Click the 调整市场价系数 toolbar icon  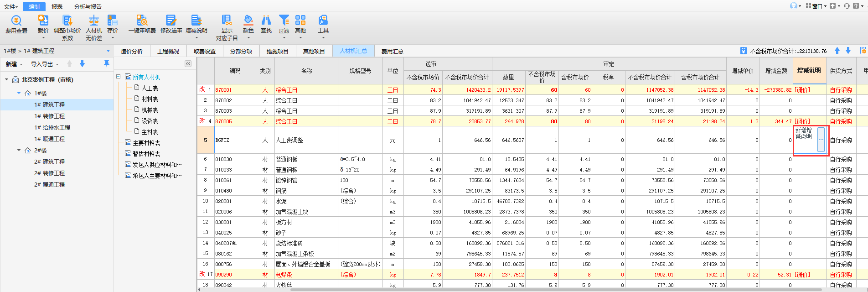pyautogui.click(x=67, y=21)
